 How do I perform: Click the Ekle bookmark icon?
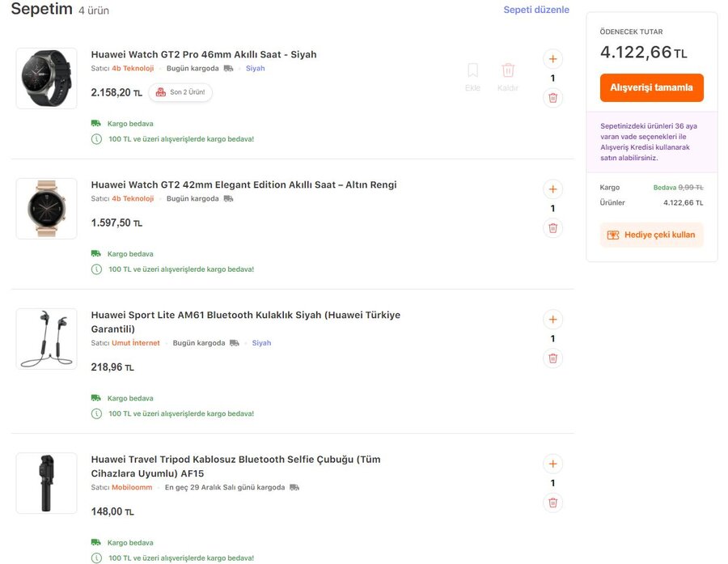pyautogui.click(x=472, y=71)
